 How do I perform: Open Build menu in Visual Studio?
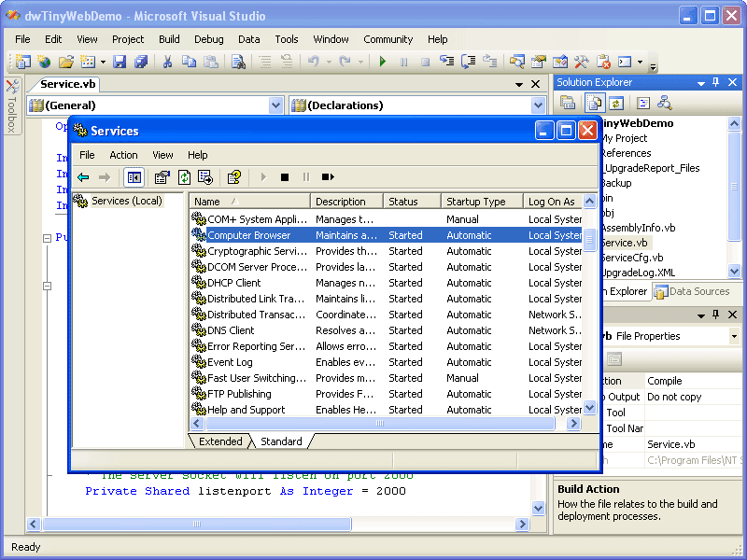point(169,39)
